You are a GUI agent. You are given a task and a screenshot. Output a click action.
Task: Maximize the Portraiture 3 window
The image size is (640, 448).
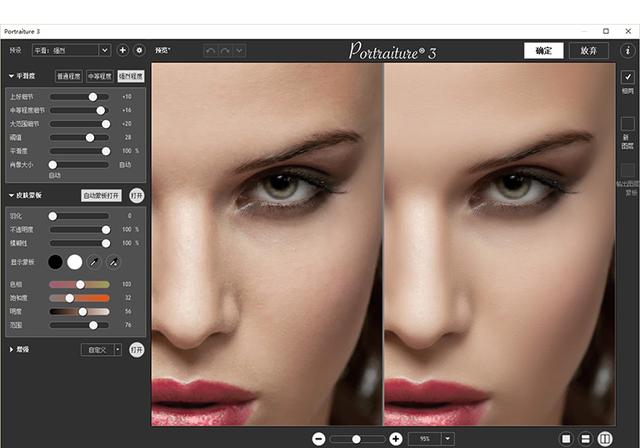[606, 31]
